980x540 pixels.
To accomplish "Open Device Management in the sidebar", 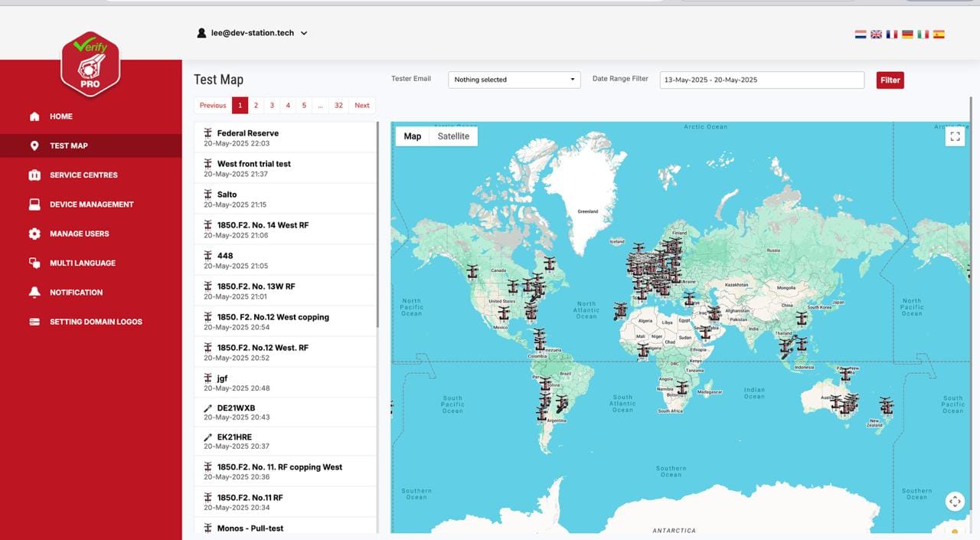I will [x=91, y=205].
